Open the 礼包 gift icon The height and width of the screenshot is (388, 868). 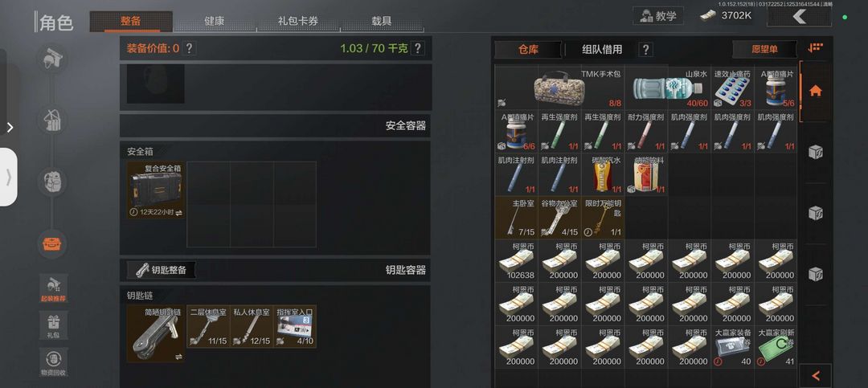(x=54, y=325)
